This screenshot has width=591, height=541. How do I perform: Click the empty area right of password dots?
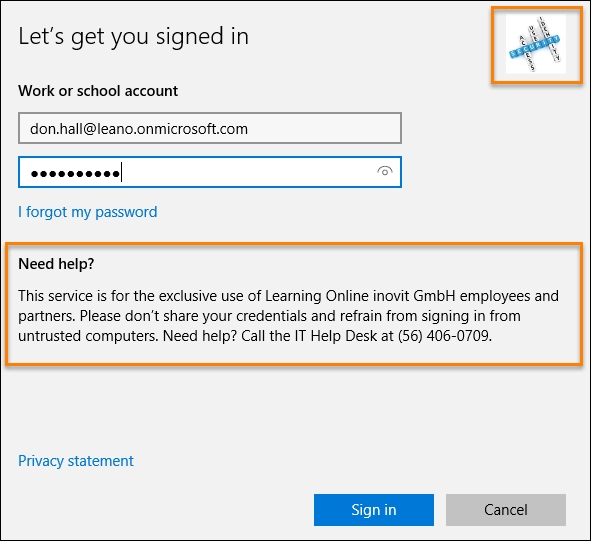[x=249, y=172]
